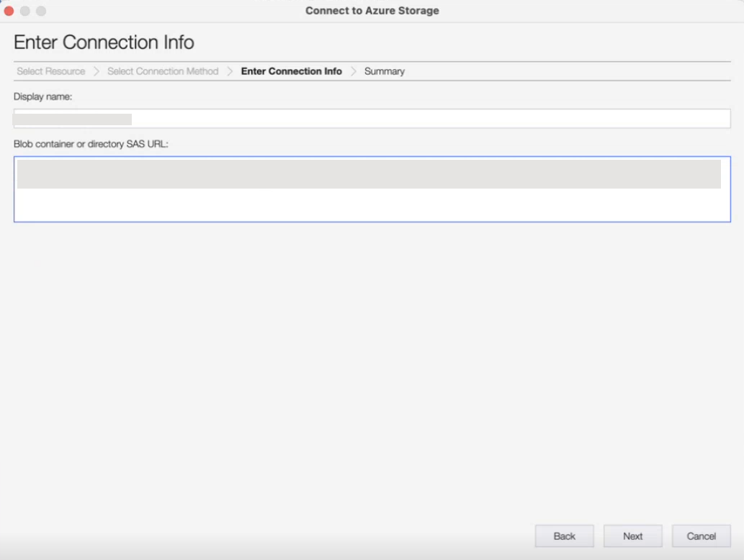744x560 pixels.
Task: Click the Next button
Action: click(632, 536)
